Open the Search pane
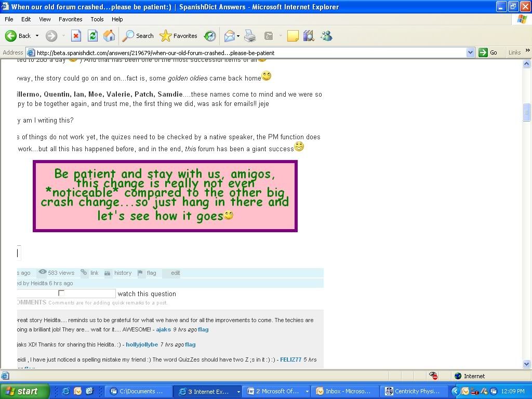Viewport: 532px width, 399px height. [x=138, y=36]
